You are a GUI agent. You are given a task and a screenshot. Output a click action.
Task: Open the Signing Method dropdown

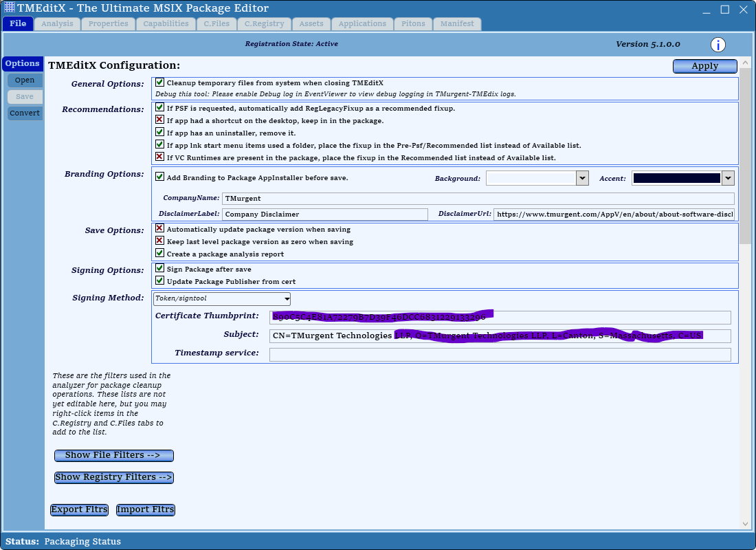(222, 298)
